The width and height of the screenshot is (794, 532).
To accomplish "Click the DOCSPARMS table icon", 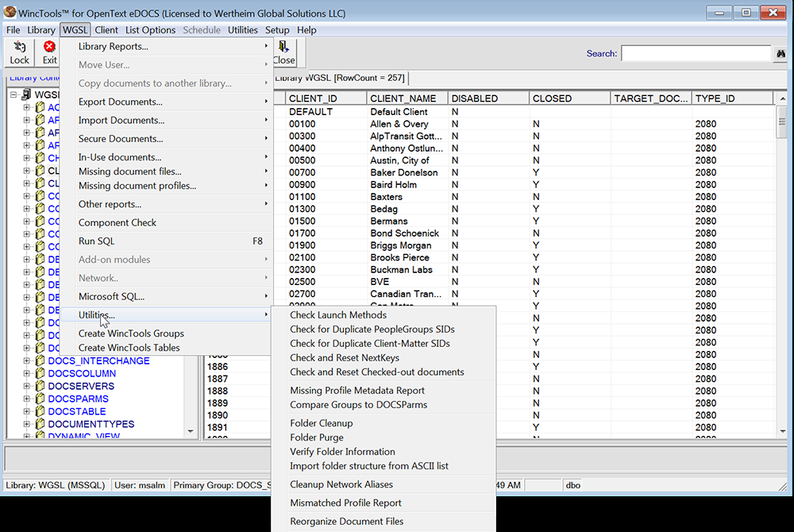I will 40,399.
